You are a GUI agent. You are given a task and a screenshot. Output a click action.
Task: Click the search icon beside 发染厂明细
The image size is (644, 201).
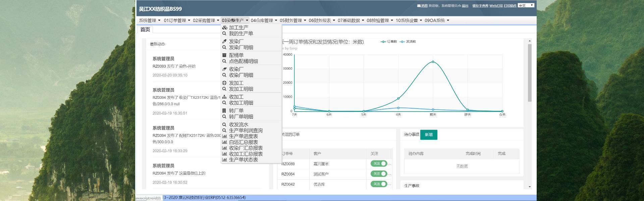224,48
